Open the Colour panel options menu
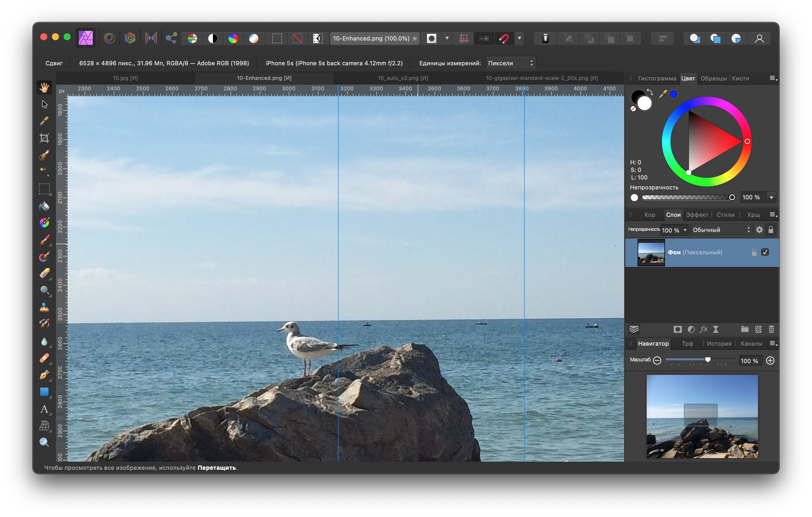The height and width of the screenshot is (517, 812). pos(773,78)
